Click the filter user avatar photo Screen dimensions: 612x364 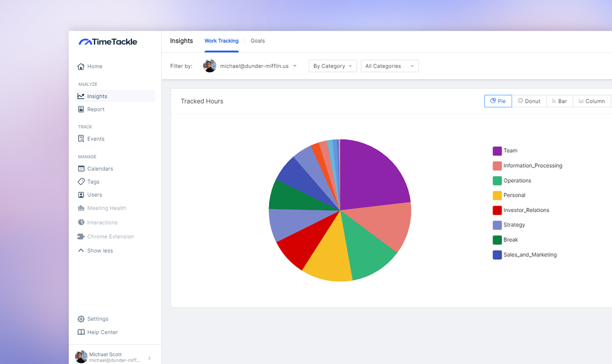point(210,66)
